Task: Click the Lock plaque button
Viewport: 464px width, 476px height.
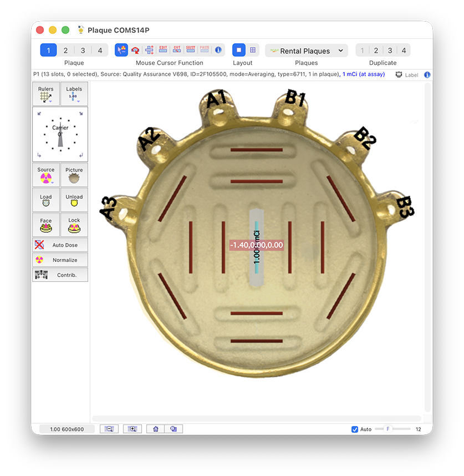Action: 74,224
